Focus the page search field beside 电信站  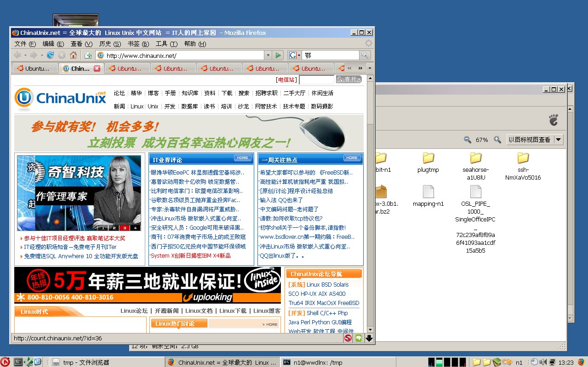(316, 79)
